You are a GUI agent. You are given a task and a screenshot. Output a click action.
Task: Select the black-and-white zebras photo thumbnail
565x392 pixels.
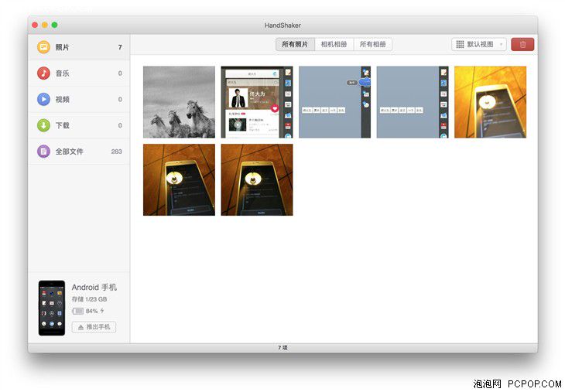pyautogui.click(x=179, y=102)
